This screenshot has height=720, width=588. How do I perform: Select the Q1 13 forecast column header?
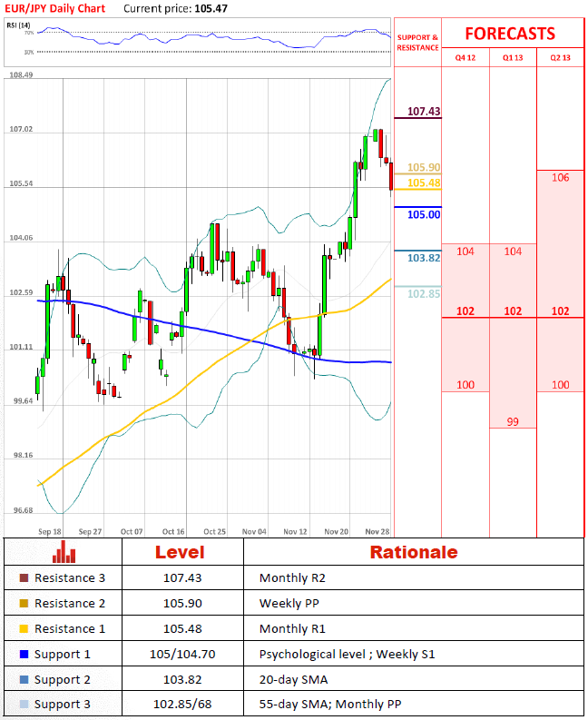513,58
